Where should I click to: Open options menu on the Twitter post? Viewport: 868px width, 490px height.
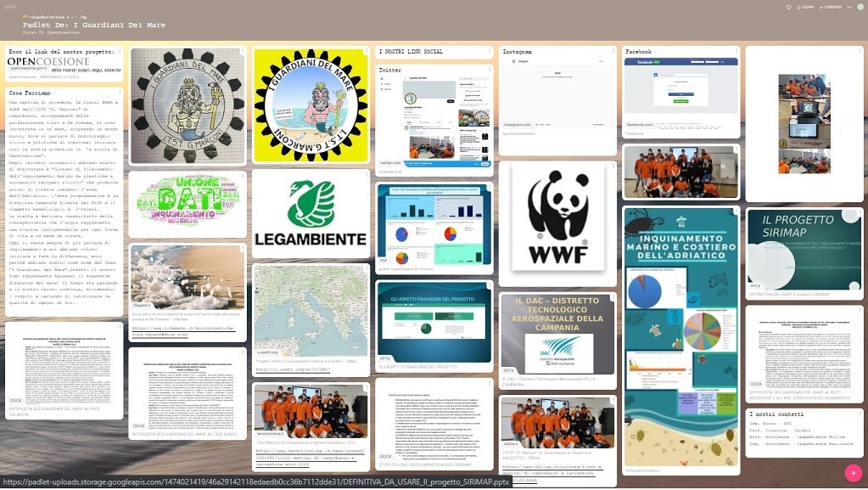(490, 69)
